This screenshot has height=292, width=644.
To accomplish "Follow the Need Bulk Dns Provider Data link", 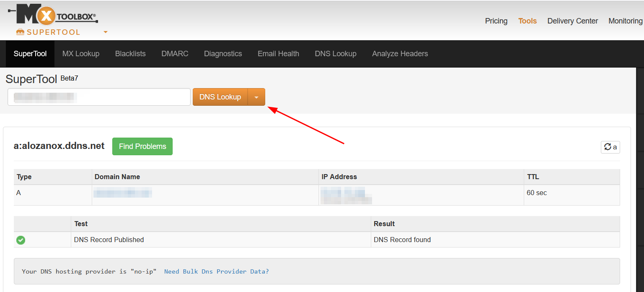I will pyautogui.click(x=217, y=271).
